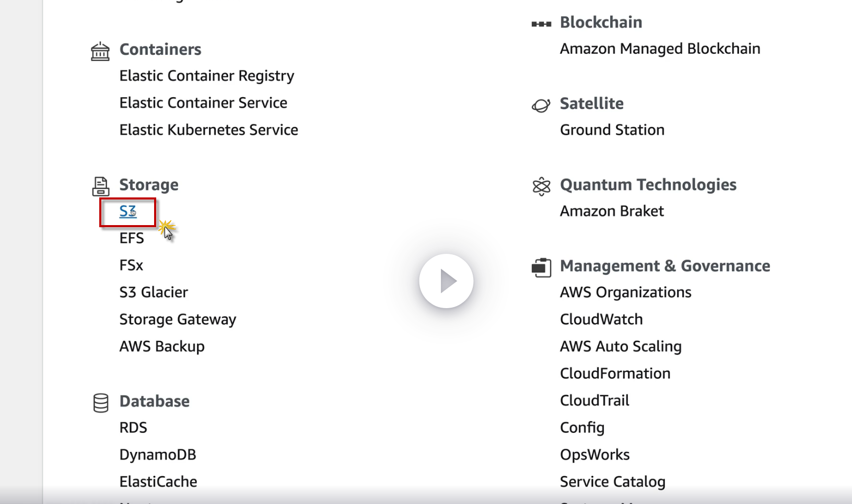Click the Blockchain category icon
852x504 pixels.
point(541,24)
